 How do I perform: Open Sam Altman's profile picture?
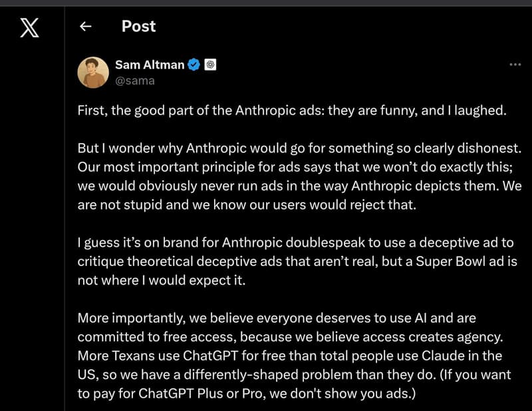[93, 72]
